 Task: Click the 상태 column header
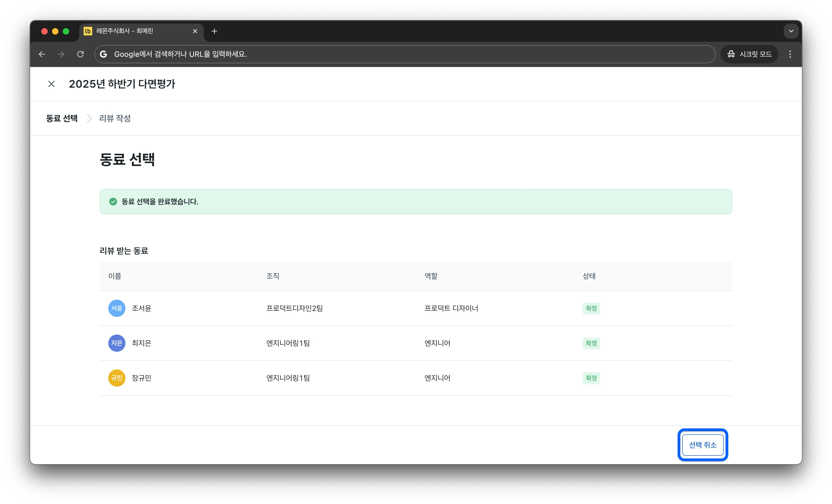pos(589,276)
